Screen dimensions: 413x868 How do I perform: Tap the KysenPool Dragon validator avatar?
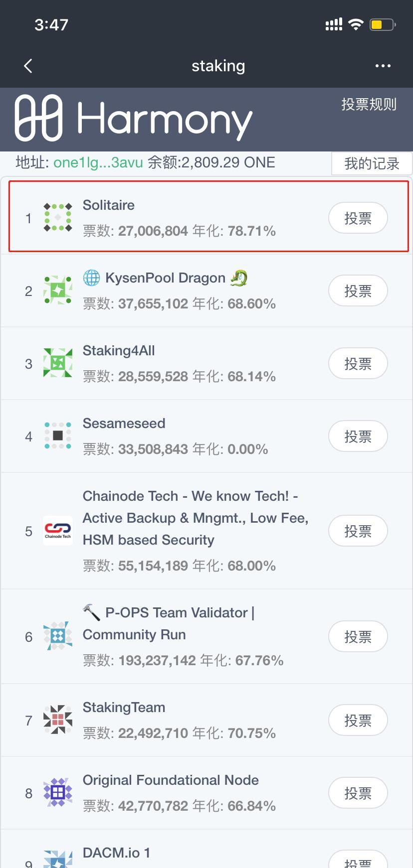coord(58,290)
